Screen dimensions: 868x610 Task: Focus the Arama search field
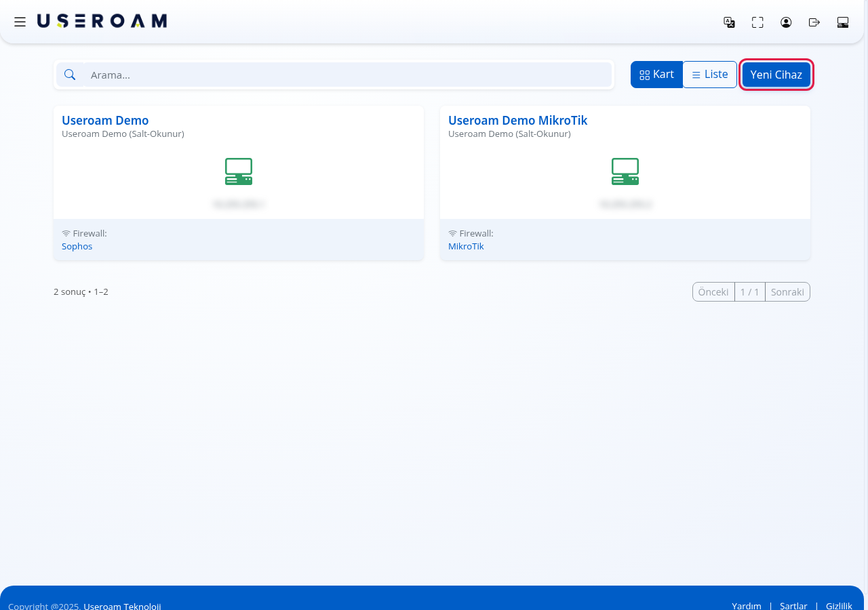point(347,75)
